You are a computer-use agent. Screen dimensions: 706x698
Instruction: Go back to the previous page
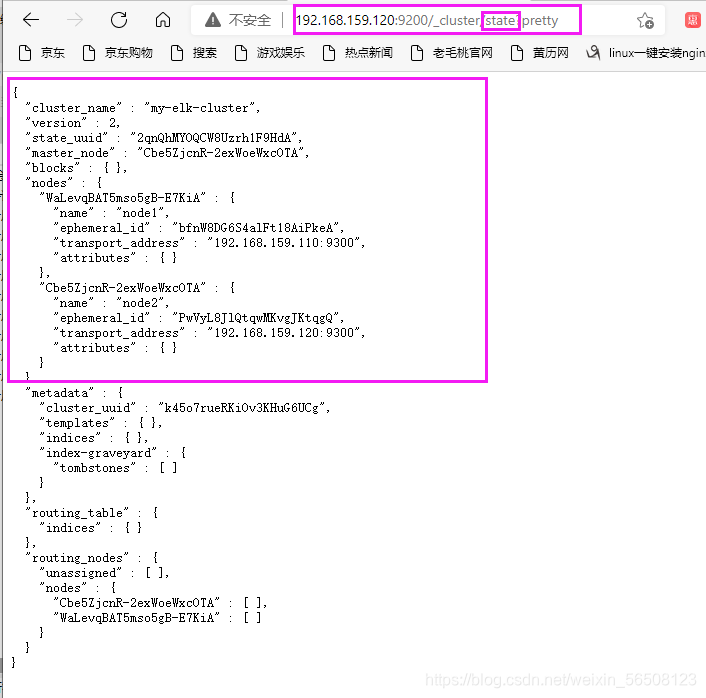point(31,20)
